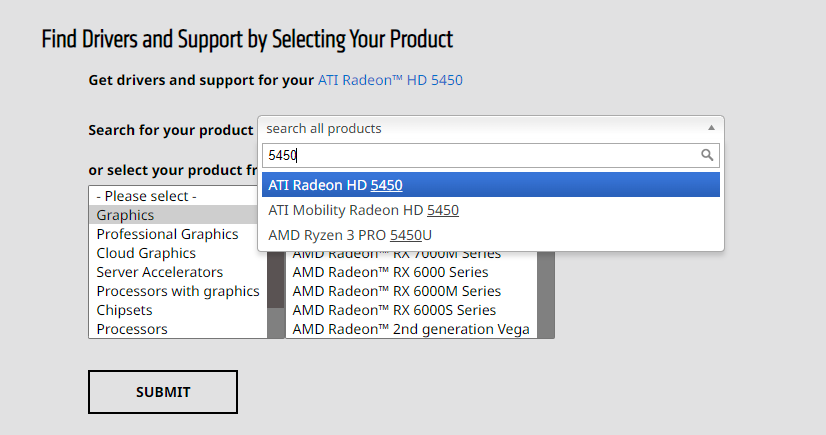Click the 5450 search text field
Screen dimensions: 826x435
(478, 155)
